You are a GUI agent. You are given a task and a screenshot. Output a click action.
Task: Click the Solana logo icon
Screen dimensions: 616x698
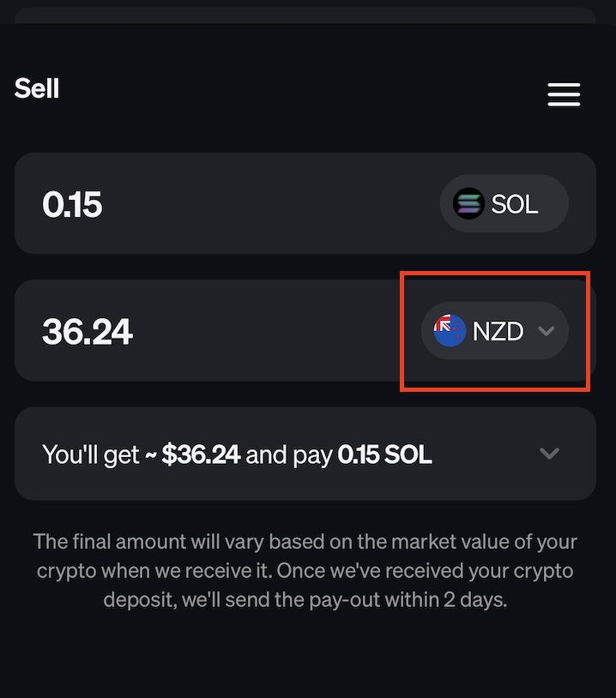468,204
